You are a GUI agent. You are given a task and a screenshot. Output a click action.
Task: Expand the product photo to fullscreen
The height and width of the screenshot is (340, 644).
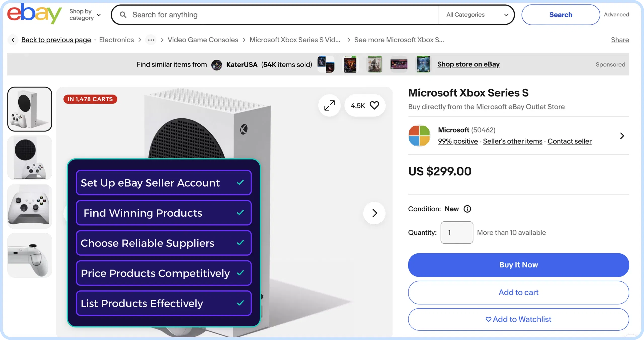point(329,106)
